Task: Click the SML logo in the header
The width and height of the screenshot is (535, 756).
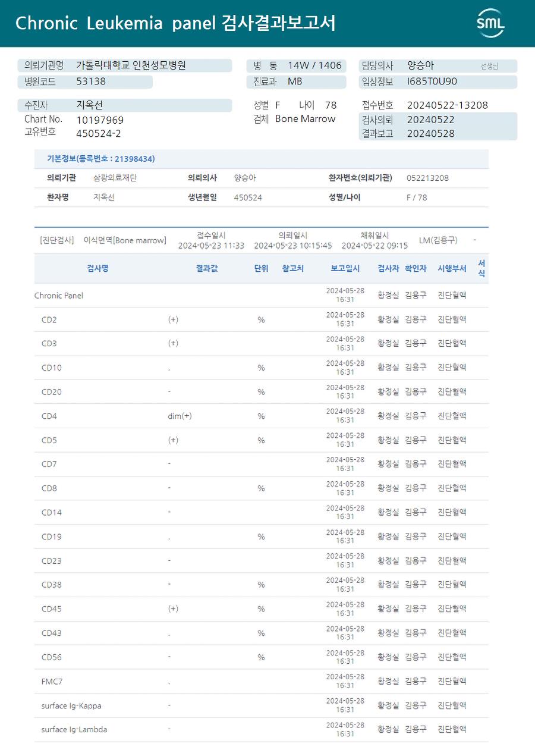Action: 490,23
